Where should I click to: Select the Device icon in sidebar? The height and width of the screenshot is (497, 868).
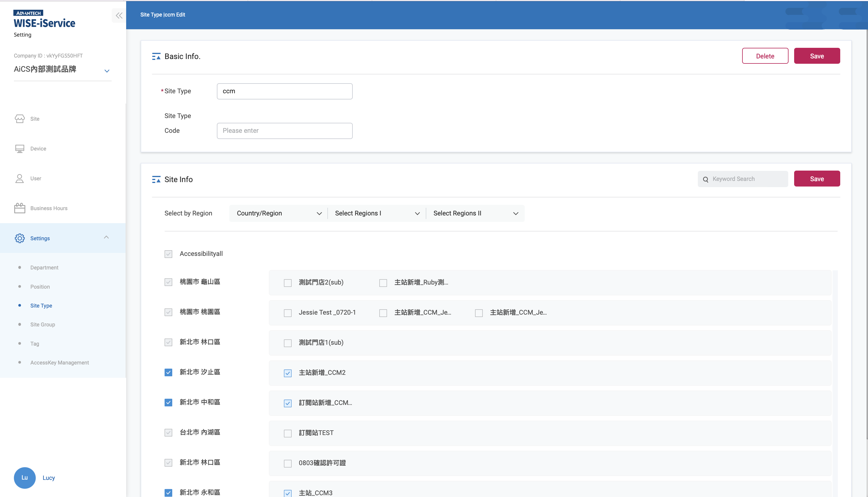pos(19,148)
